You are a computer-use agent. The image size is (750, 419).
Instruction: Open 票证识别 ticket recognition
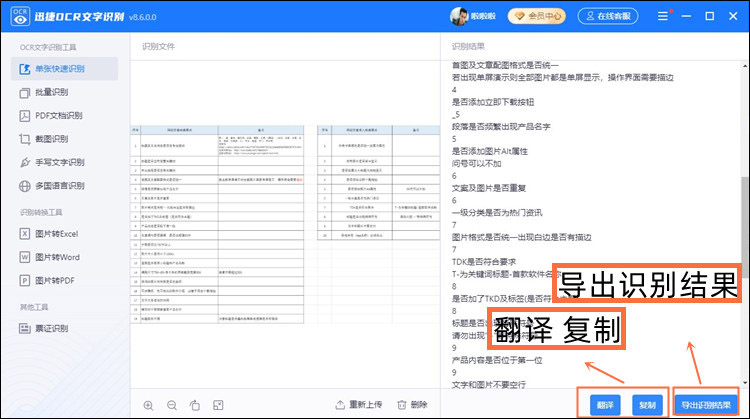(52, 328)
